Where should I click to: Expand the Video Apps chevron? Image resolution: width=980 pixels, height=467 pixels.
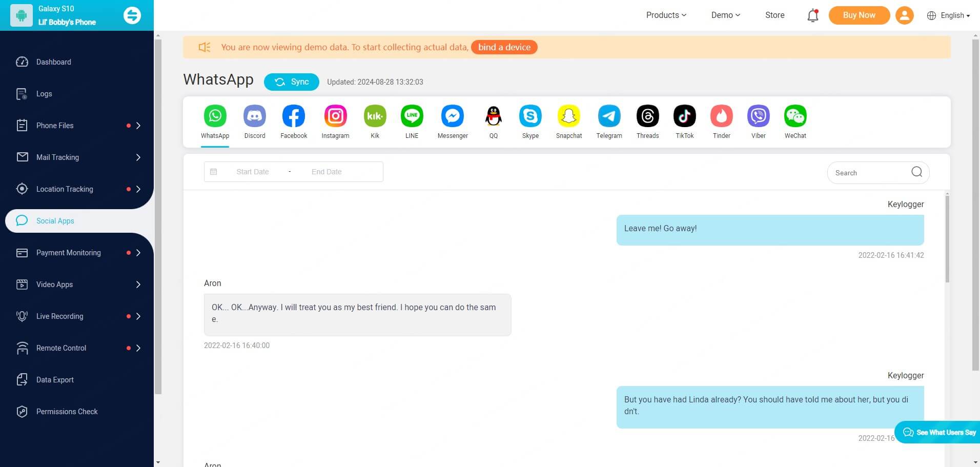point(138,285)
